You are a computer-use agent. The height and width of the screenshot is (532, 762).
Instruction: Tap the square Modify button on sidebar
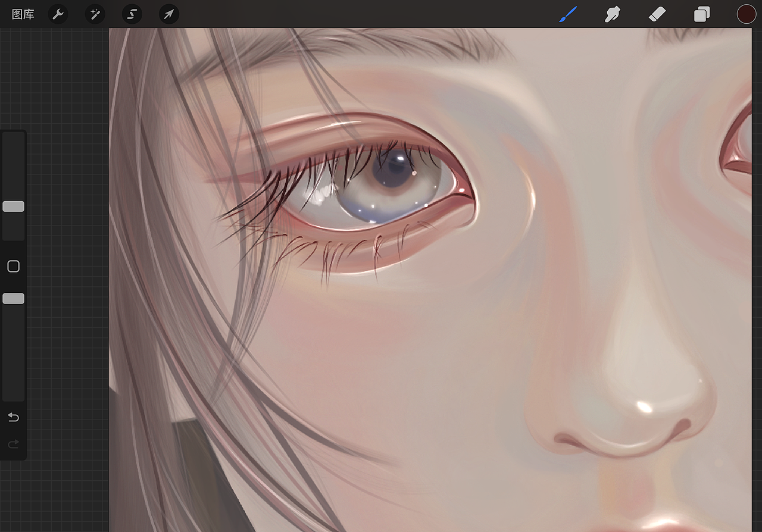[13, 267]
